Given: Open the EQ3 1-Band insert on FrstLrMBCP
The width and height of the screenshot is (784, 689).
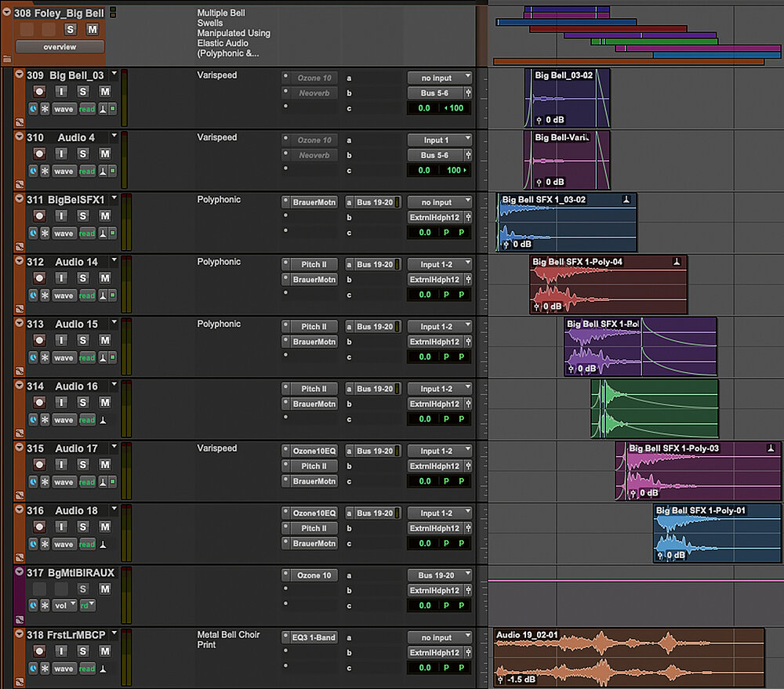Looking at the screenshot, I should pos(314,637).
